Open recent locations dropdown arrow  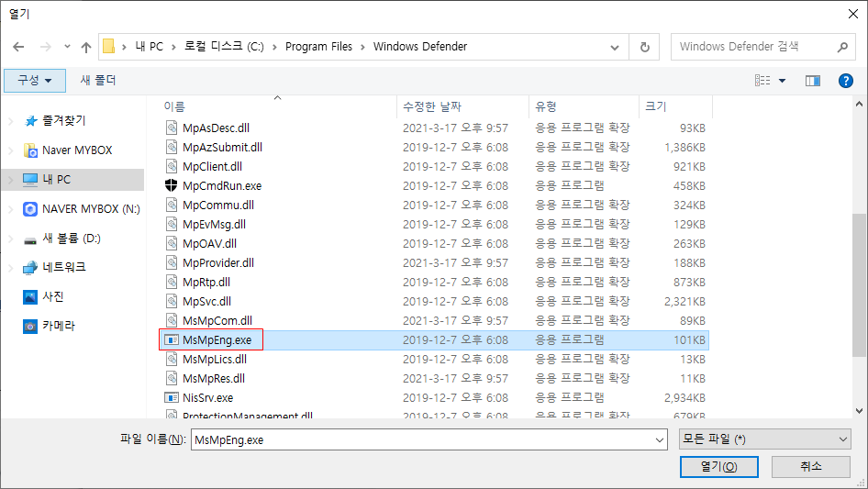(67, 47)
